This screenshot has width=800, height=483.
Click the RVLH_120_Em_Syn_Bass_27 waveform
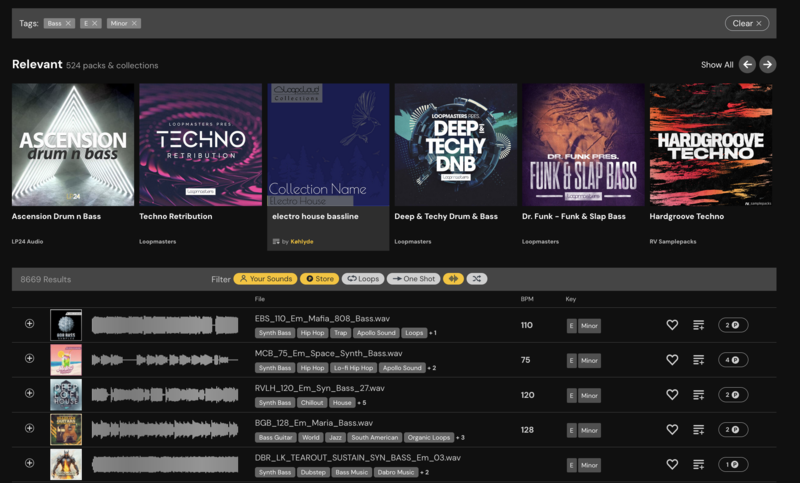point(165,395)
